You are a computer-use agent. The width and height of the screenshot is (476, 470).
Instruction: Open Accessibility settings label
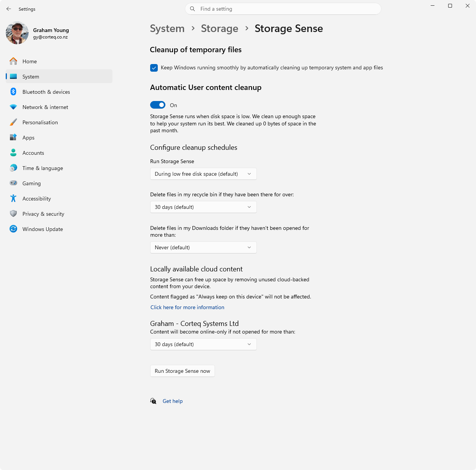[x=37, y=199]
